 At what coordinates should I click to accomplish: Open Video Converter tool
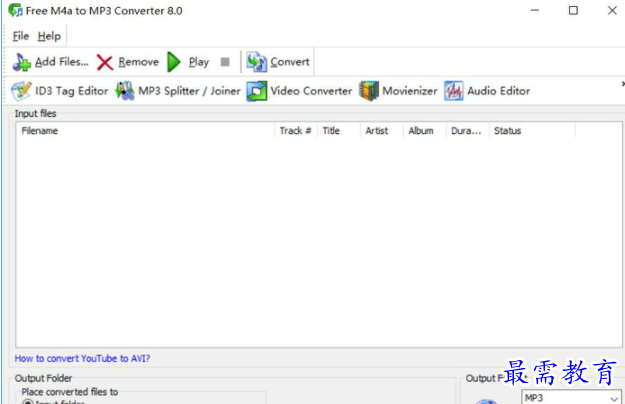coord(299,91)
